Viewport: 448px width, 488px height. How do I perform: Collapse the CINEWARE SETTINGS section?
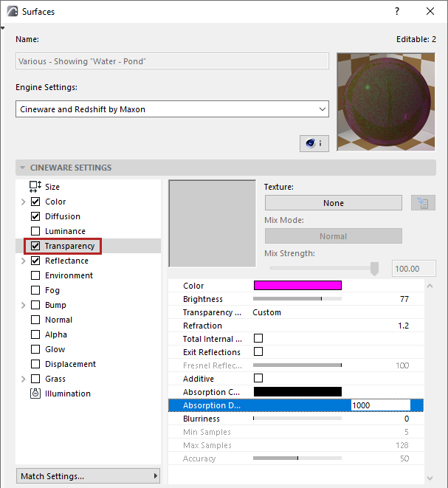(x=22, y=168)
